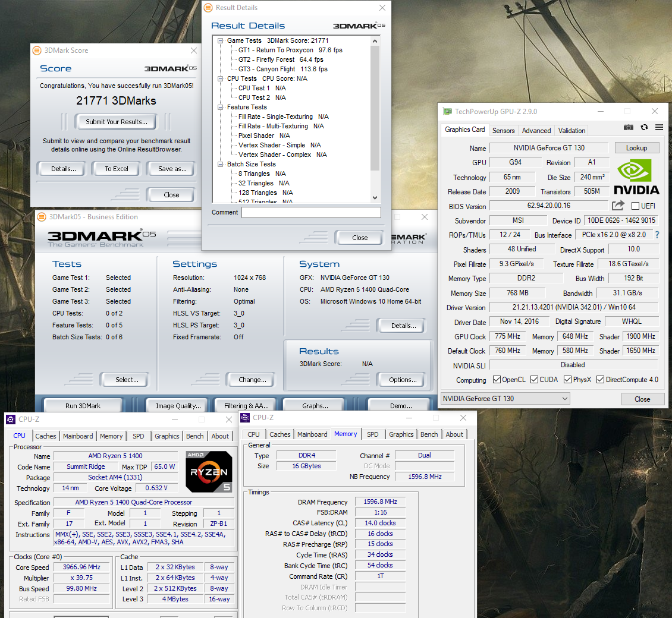Click the BIOS Version value 62.94.20.00.16
Viewport: 672px width, 618px height.
pyautogui.click(x=548, y=206)
